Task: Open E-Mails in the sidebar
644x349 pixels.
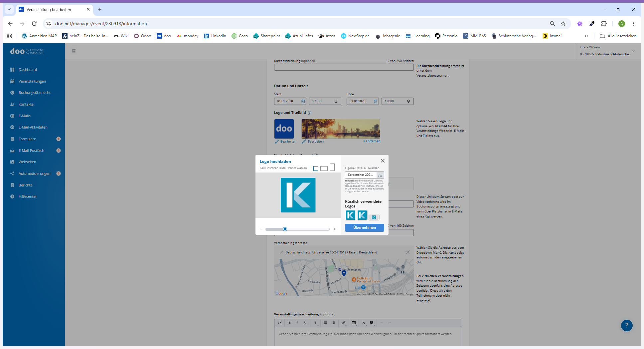Action: point(24,116)
